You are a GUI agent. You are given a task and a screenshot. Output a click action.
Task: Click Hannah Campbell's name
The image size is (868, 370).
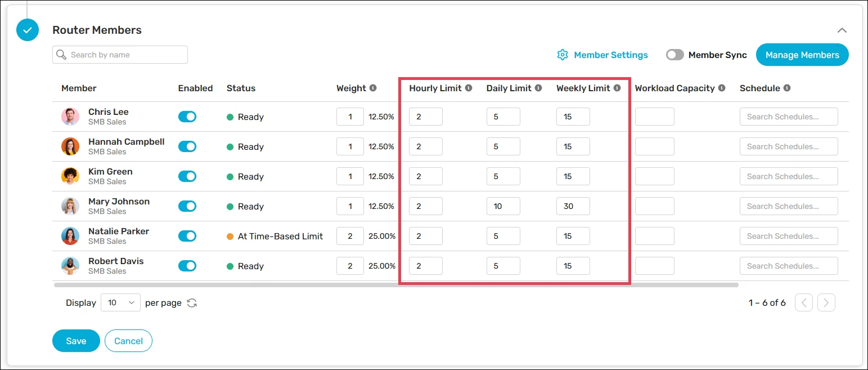127,141
